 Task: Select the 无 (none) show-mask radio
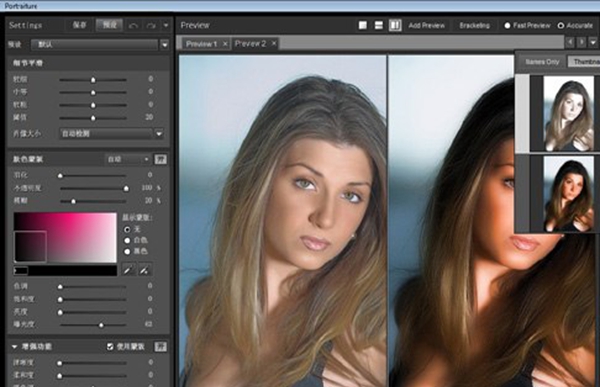pos(127,229)
